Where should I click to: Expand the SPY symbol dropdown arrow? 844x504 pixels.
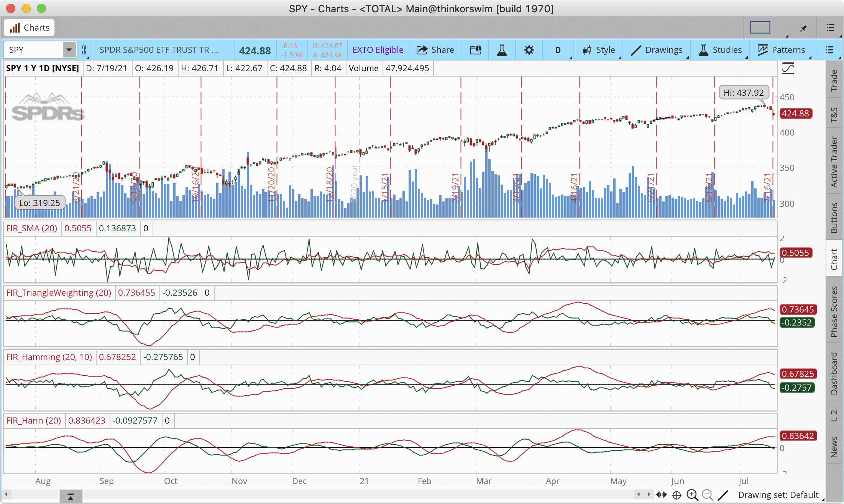[69, 50]
